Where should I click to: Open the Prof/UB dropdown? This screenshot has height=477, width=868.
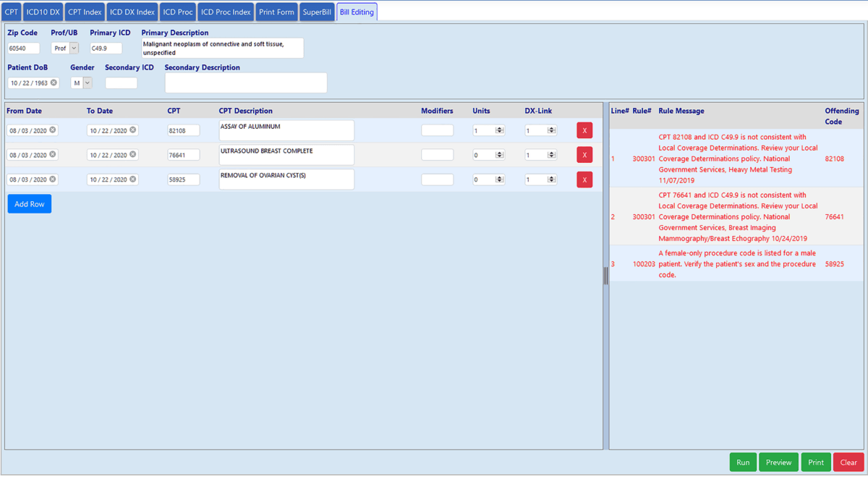[73, 48]
